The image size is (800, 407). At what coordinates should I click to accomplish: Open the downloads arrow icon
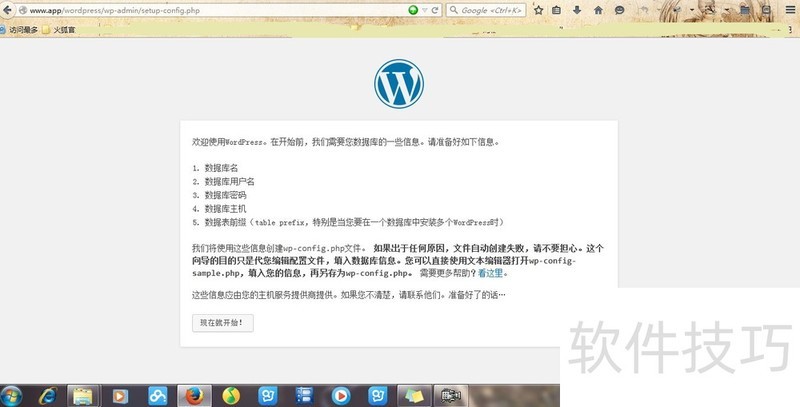tap(577, 10)
